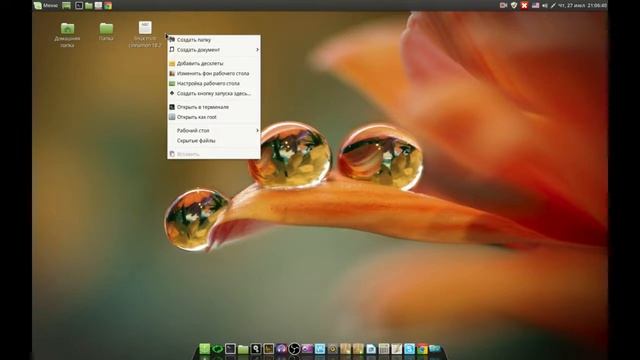Launch the green oval dock application
The width and height of the screenshot is (640, 360).
[217, 349]
